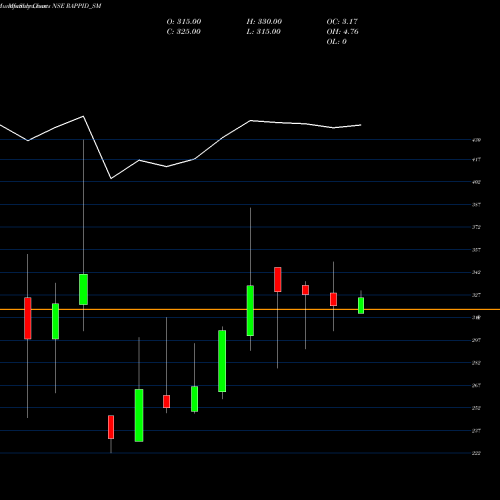Select the latest green candlestick at the right end
The width and height of the screenshot is (500, 500).
tap(361, 305)
